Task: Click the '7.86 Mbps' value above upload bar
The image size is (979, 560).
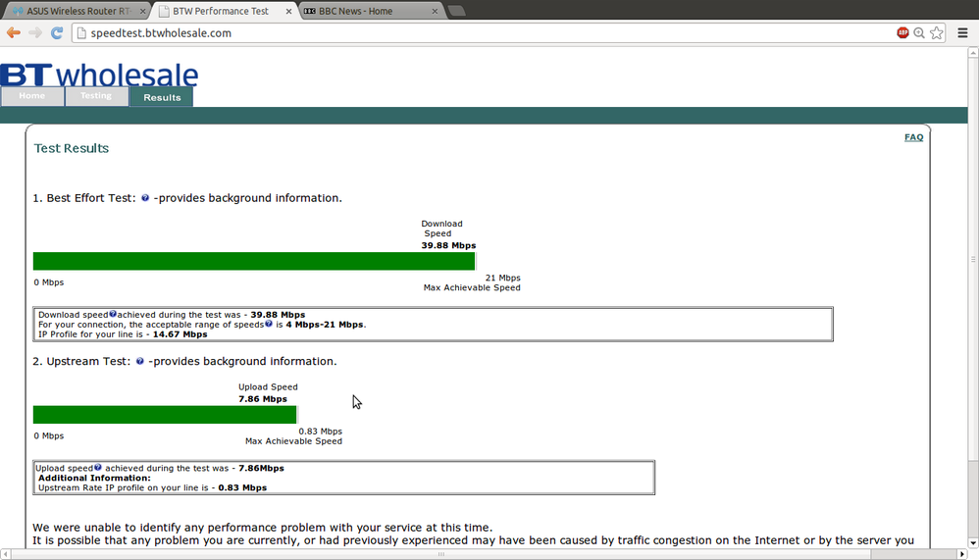Action: (263, 399)
